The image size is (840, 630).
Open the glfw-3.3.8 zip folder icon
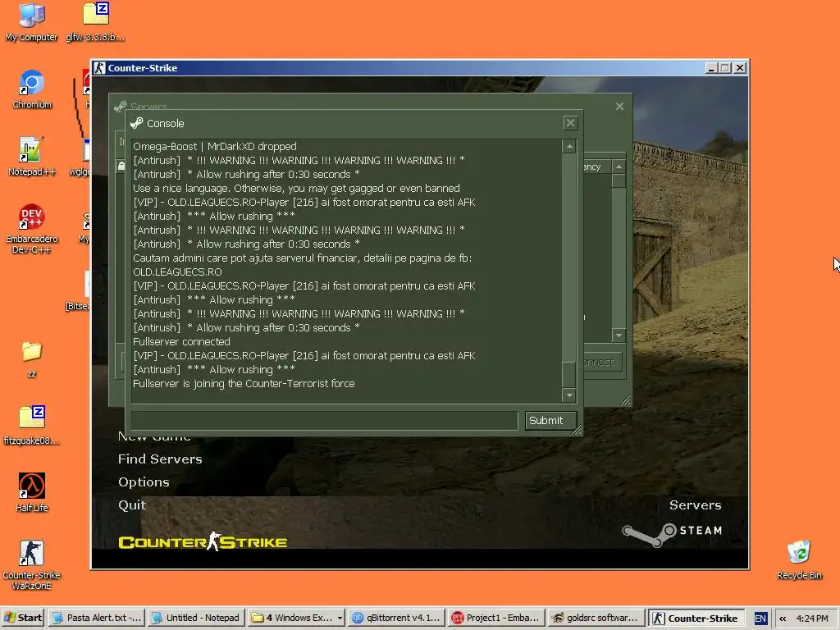[x=95, y=22]
